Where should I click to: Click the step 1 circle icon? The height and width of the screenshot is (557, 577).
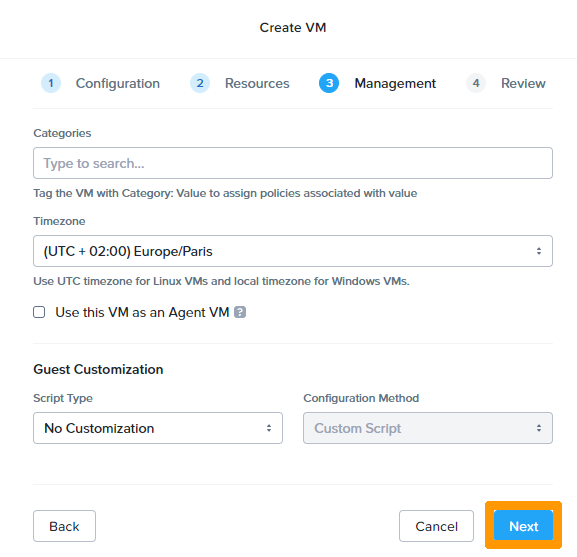51,83
